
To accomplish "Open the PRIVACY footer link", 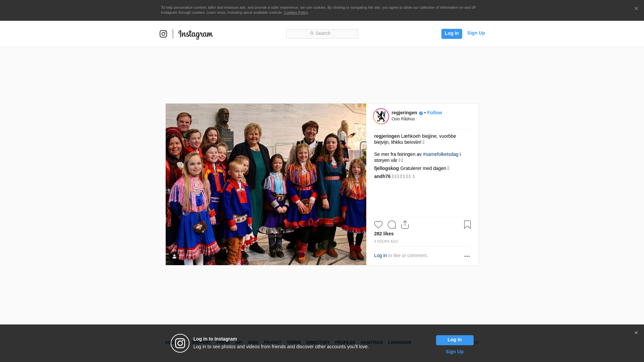I will pos(272,343).
